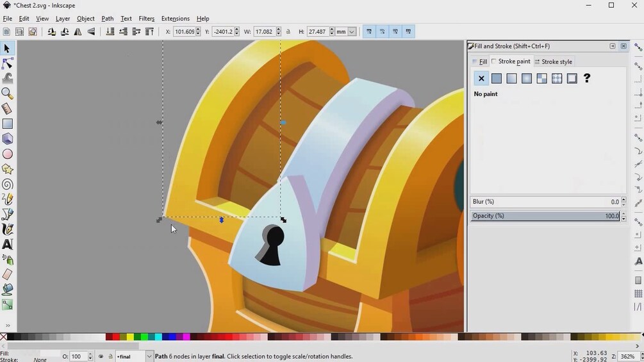
Task: Increase the W width spinner
Action: coord(279,29)
